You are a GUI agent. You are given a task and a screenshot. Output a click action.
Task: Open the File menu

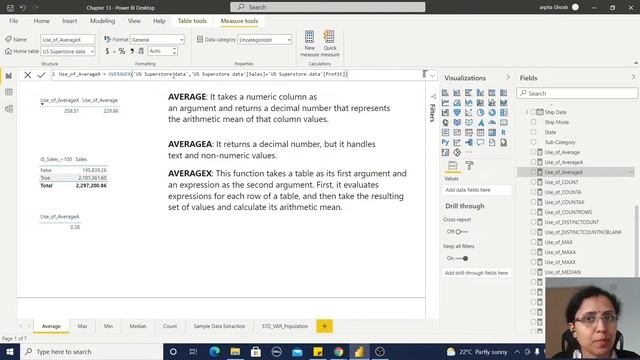(x=13, y=21)
